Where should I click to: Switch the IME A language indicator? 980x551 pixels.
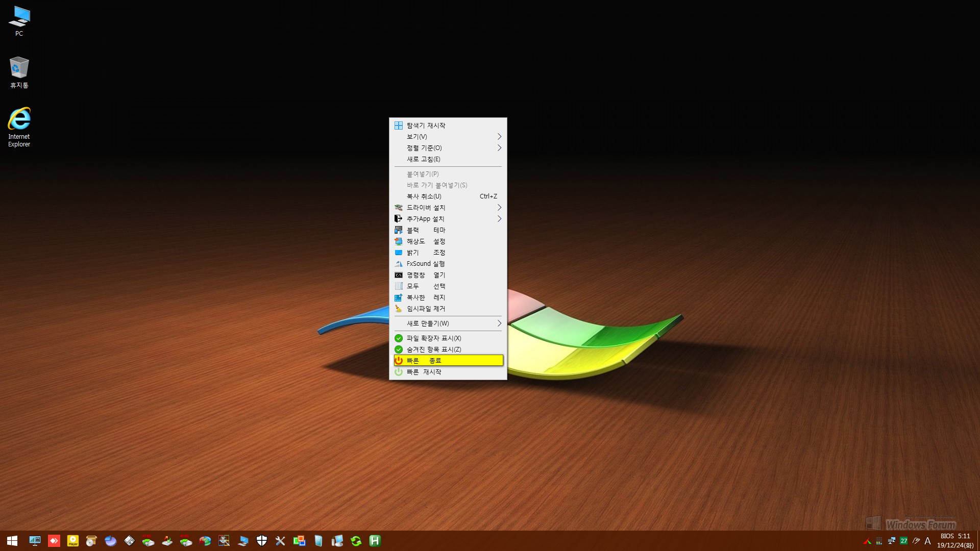pyautogui.click(x=928, y=541)
